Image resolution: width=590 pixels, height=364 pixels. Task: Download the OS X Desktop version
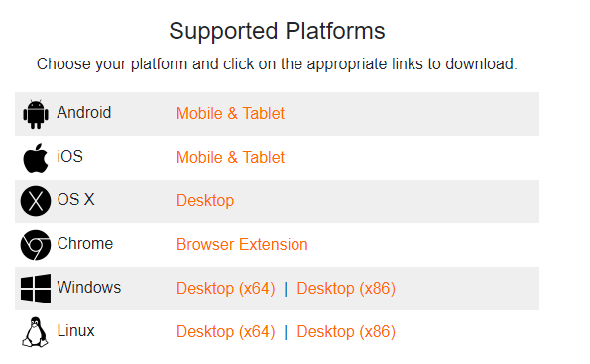[205, 201]
